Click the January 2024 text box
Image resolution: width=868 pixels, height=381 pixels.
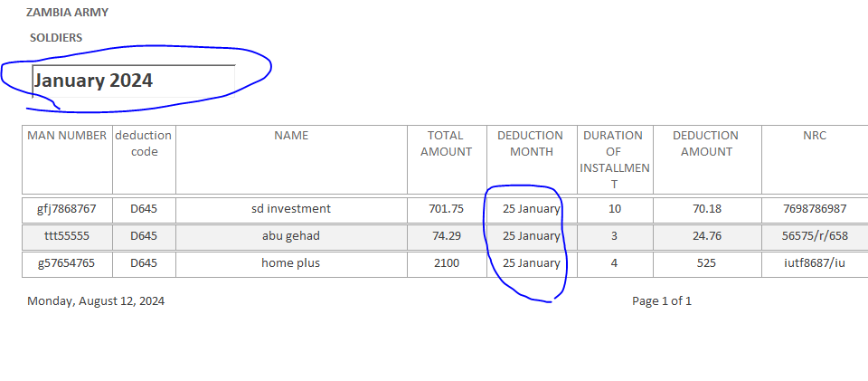coord(134,80)
